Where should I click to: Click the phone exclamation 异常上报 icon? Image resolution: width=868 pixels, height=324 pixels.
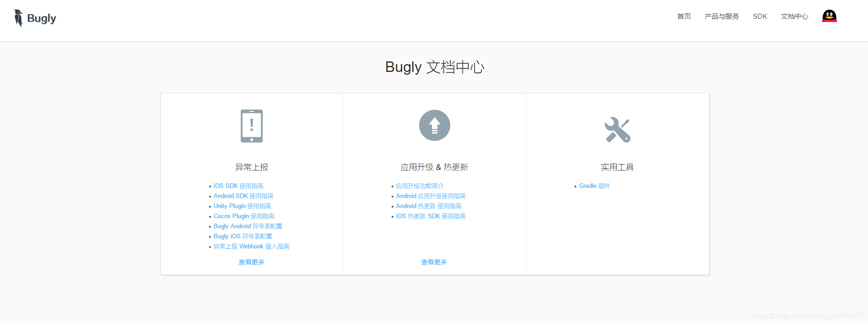252,126
